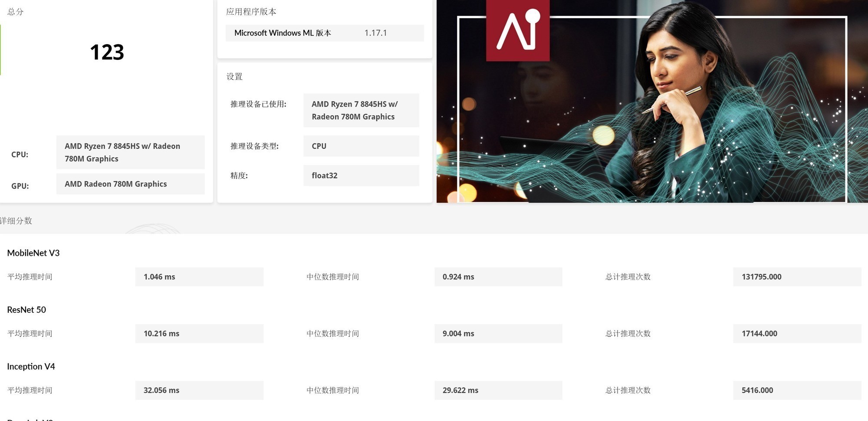Select the CPU: label in score panel
This screenshot has width=868, height=421.
[x=20, y=154]
